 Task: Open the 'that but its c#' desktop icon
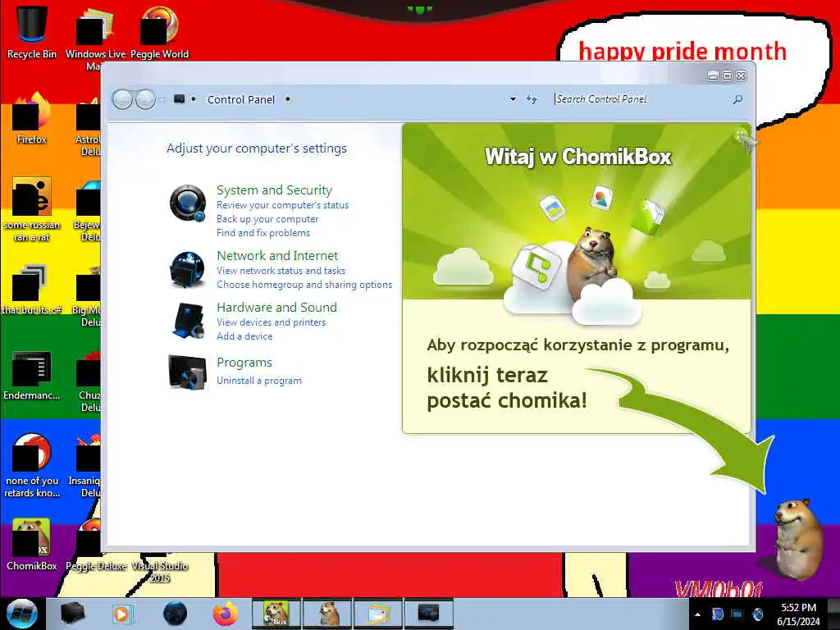pyautogui.click(x=32, y=290)
